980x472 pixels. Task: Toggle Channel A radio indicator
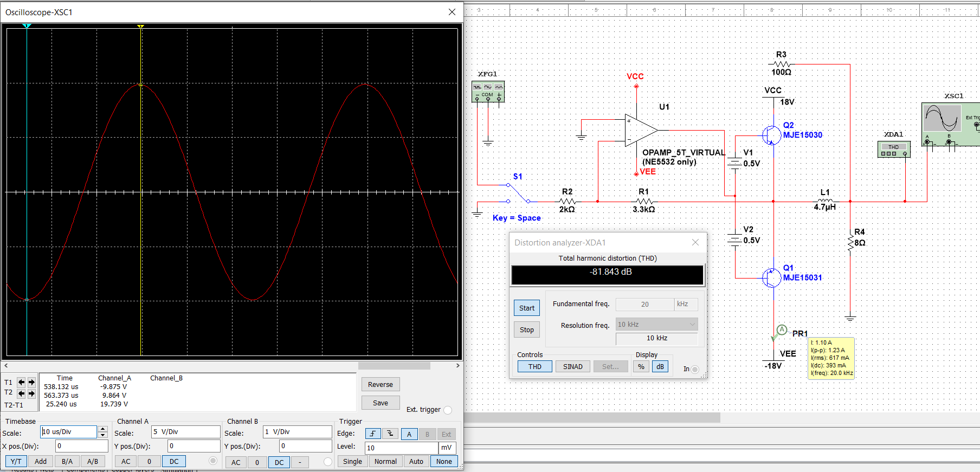pyautogui.click(x=213, y=461)
